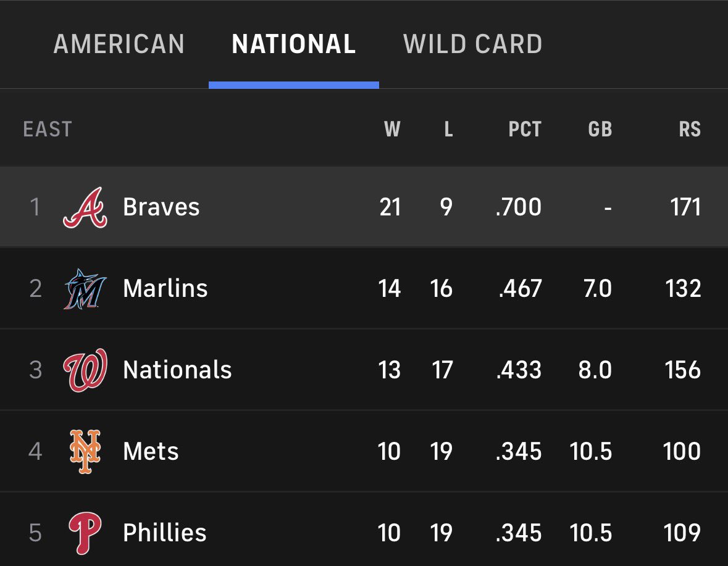Open the Wild Card standings tab

(472, 44)
